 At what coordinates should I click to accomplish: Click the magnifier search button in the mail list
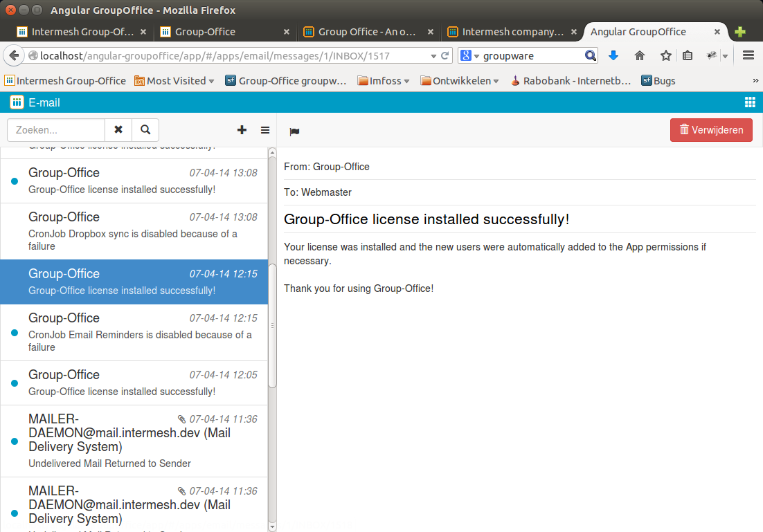(145, 130)
